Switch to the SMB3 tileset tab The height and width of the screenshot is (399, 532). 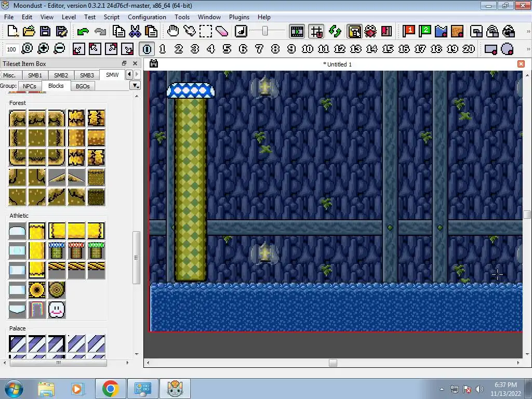[x=87, y=75]
